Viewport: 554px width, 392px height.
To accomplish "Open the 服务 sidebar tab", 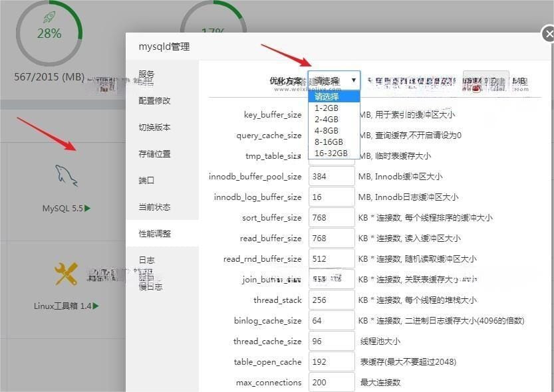I will 162,74.
